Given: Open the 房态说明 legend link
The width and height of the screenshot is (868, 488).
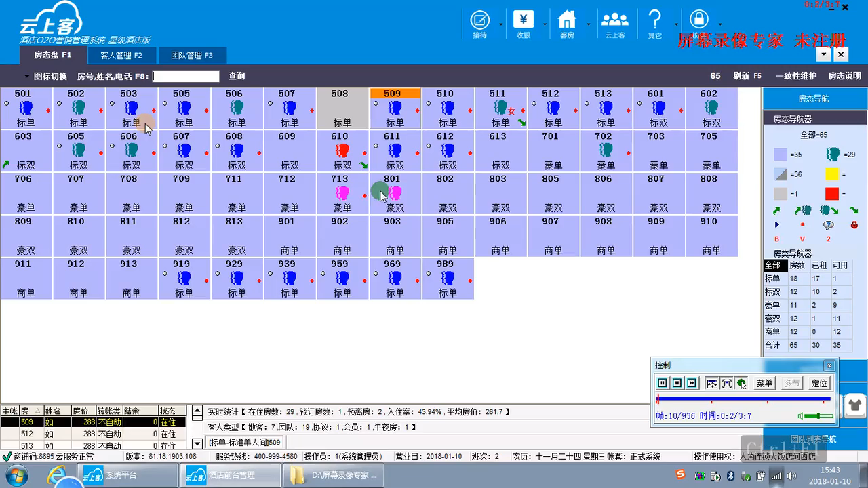Looking at the screenshot, I should point(845,76).
